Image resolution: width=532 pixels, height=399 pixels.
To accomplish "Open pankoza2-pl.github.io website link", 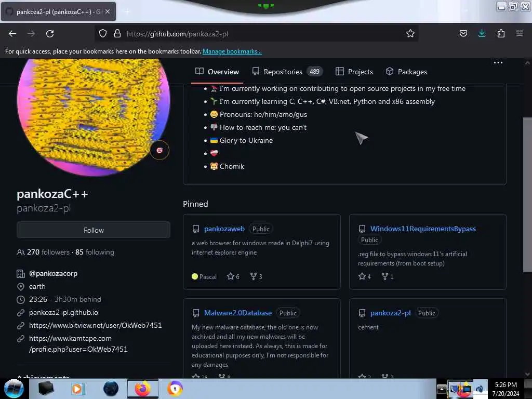I will point(63,312).
